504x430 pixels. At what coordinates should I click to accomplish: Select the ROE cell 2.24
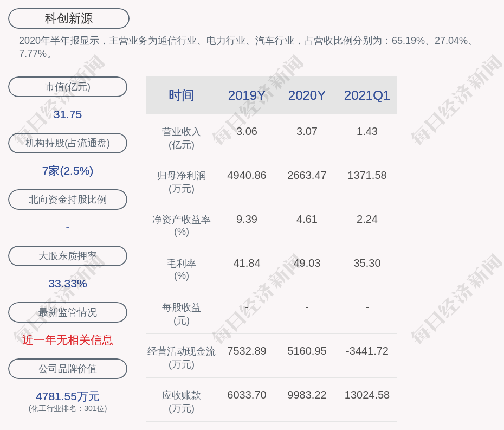tap(367, 220)
